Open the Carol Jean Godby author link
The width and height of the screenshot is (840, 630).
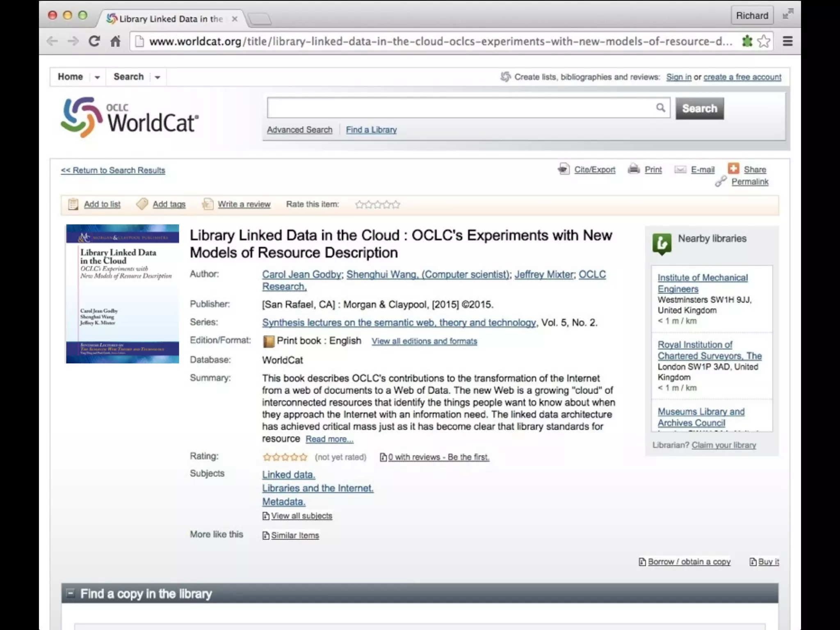(301, 274)
